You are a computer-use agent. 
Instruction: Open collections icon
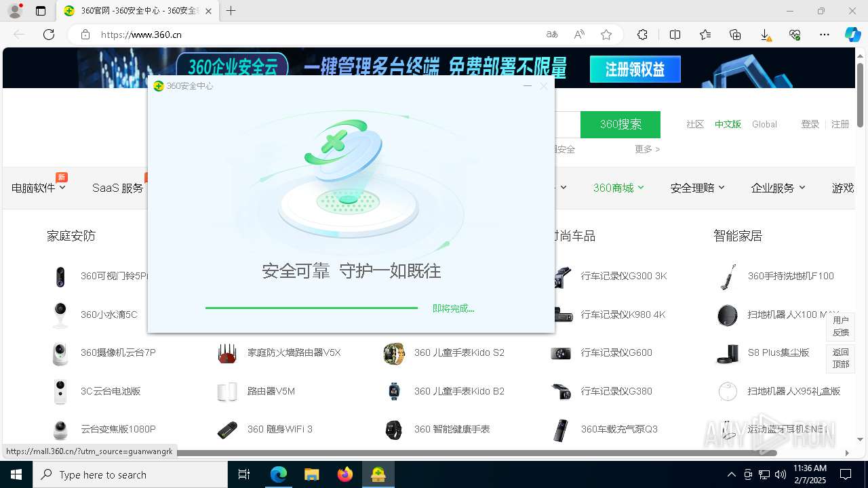(x=735, y=35)
